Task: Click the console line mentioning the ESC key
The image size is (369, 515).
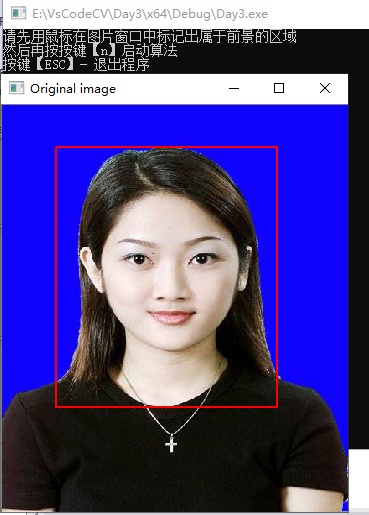Action: click(76, 65)
